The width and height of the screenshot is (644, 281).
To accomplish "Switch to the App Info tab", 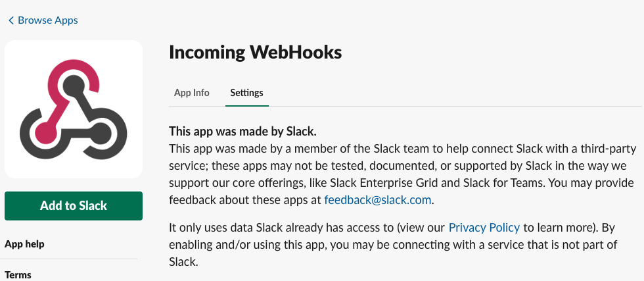I will [191, 93].
